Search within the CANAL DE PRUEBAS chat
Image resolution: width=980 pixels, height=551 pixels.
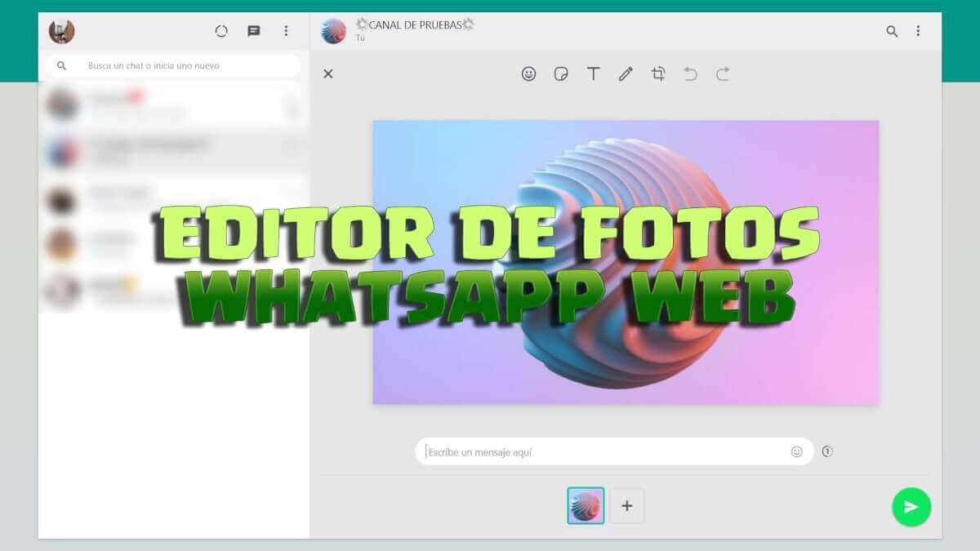click(x=890, y=30)
